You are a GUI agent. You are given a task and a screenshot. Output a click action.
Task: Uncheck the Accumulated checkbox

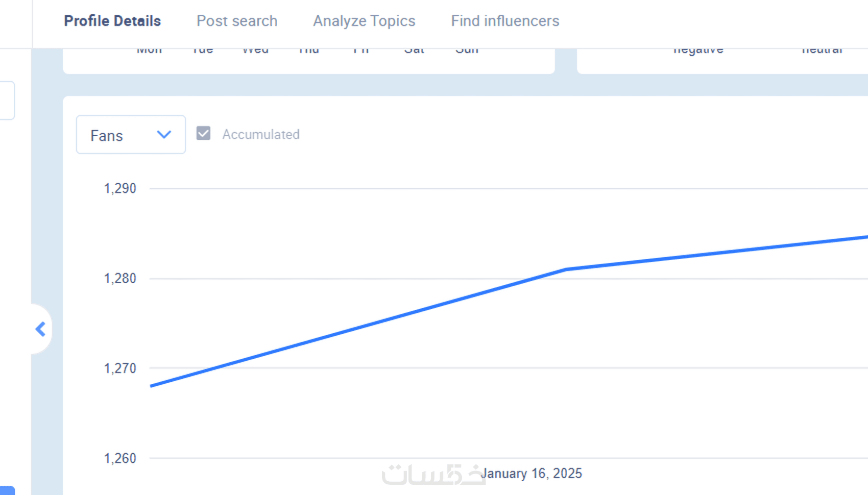pos(203,134)
